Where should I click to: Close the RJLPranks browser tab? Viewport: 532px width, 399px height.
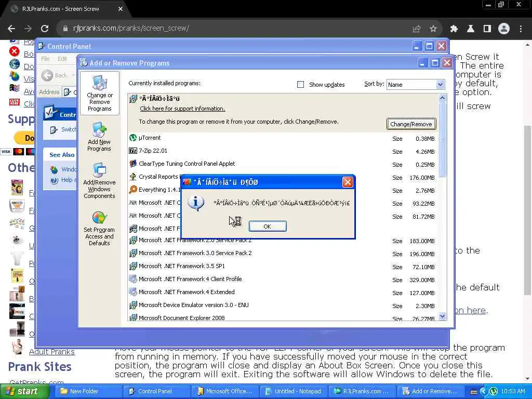click(x=121, y=9)
